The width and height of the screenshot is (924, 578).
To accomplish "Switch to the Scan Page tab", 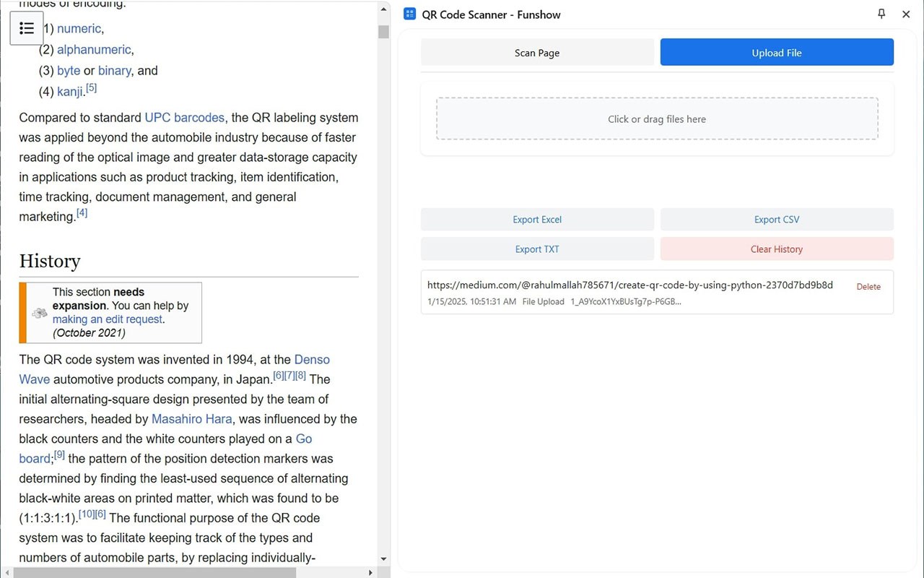I will tap(537, 53).
